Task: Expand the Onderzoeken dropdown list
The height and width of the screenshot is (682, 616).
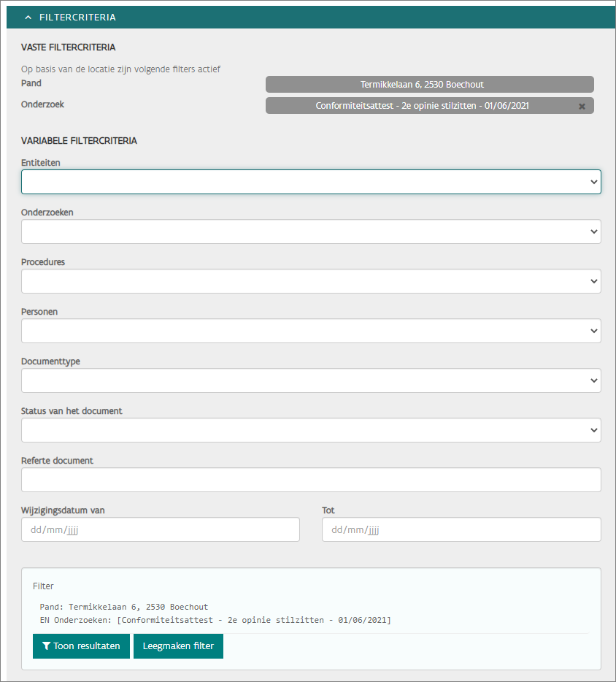Action: 311,231
